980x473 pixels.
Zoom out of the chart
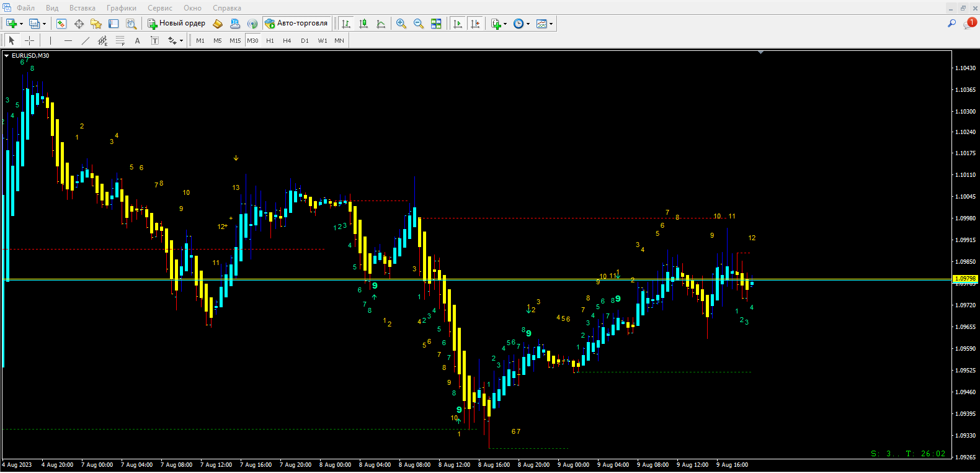419,24
